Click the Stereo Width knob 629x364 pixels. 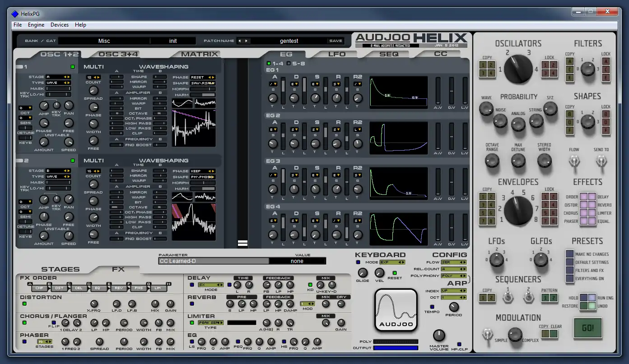545,161
